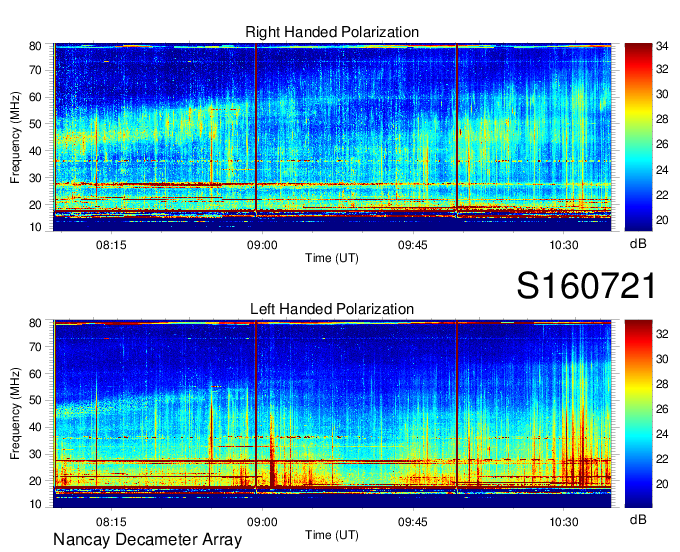
Task: Click the "Right Handed Polarization" plot title
Action: point(332,32)
